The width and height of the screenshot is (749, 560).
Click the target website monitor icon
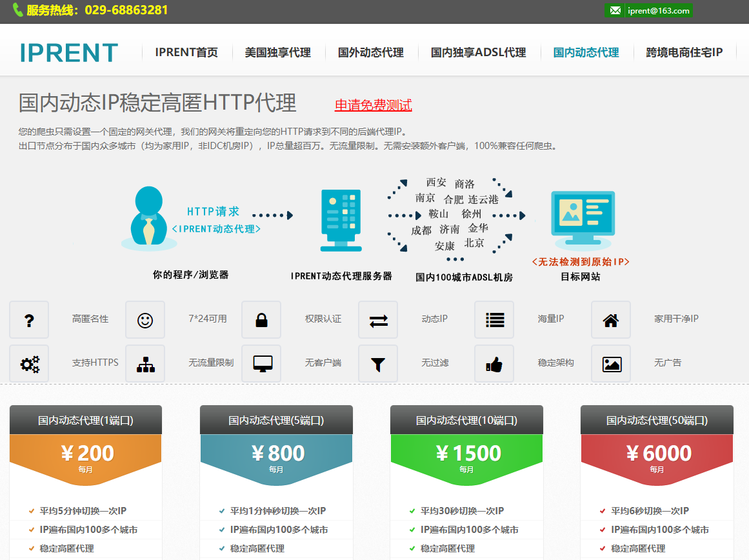[583, 220]
